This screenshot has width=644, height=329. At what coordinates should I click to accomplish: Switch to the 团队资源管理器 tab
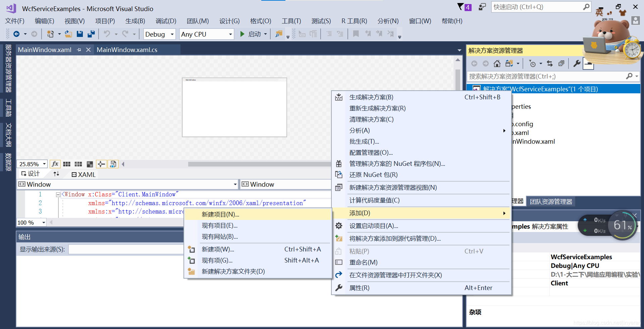click(x=551, y=201)
